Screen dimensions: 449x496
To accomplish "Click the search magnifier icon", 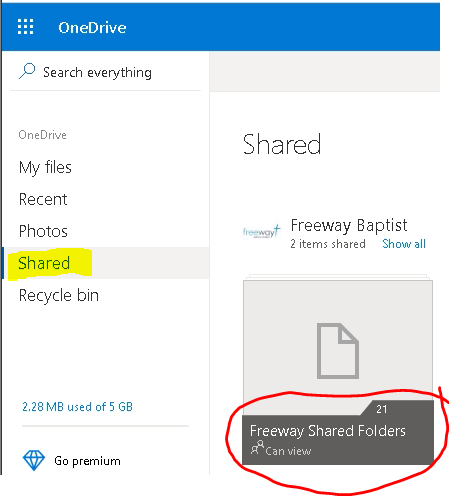I will (27, 71).
